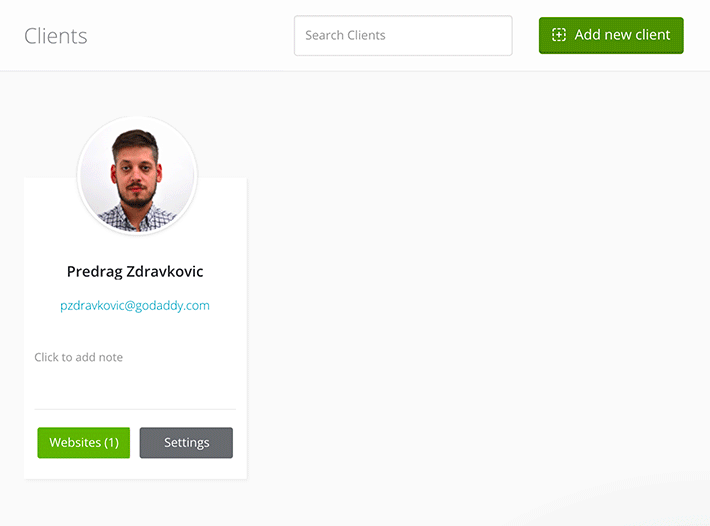The height and width of the screenshot is (526, 710).
Task: Click the bearded man's face in the avatar
Action: [136, 170]
